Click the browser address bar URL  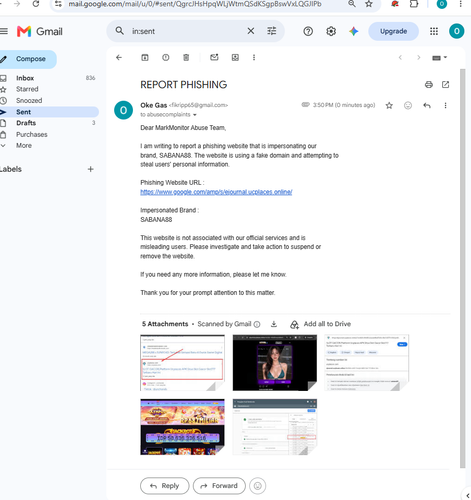pyautogui.click(x=195, y=4)
